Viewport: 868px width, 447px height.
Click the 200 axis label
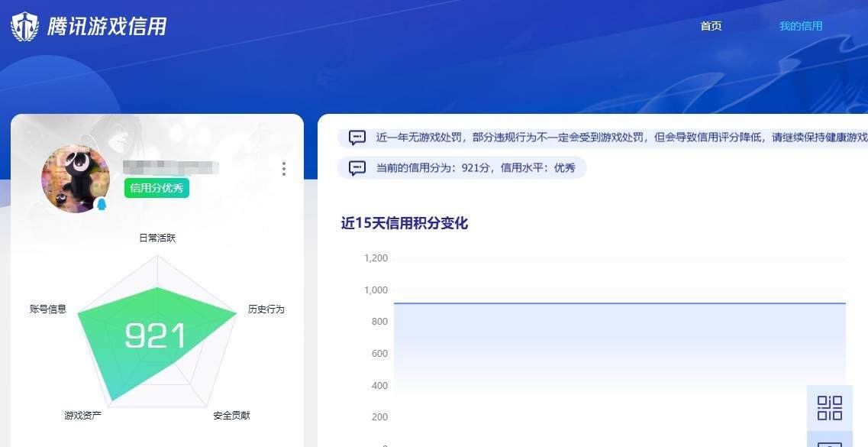379,417
